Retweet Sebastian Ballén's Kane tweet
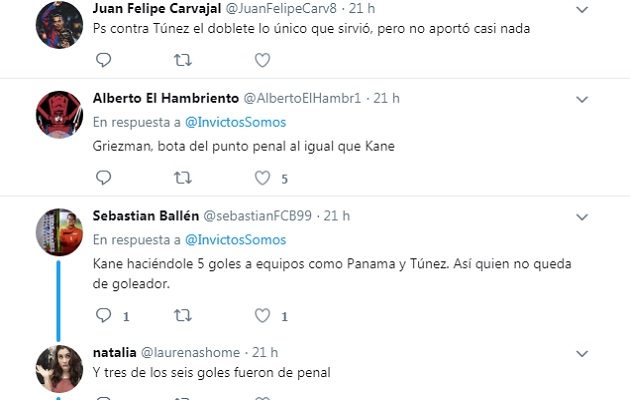 point(183,316)
